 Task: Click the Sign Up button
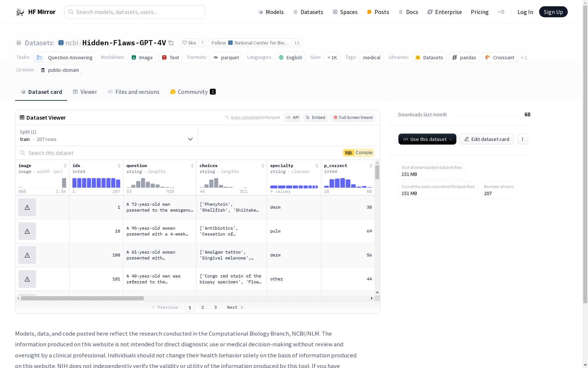553,12
